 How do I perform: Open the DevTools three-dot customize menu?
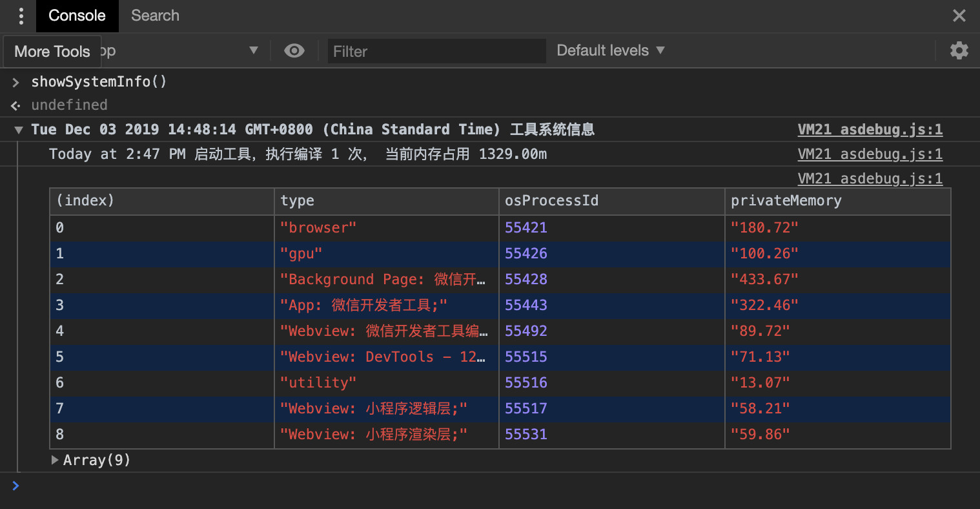[x=21, y=16]
